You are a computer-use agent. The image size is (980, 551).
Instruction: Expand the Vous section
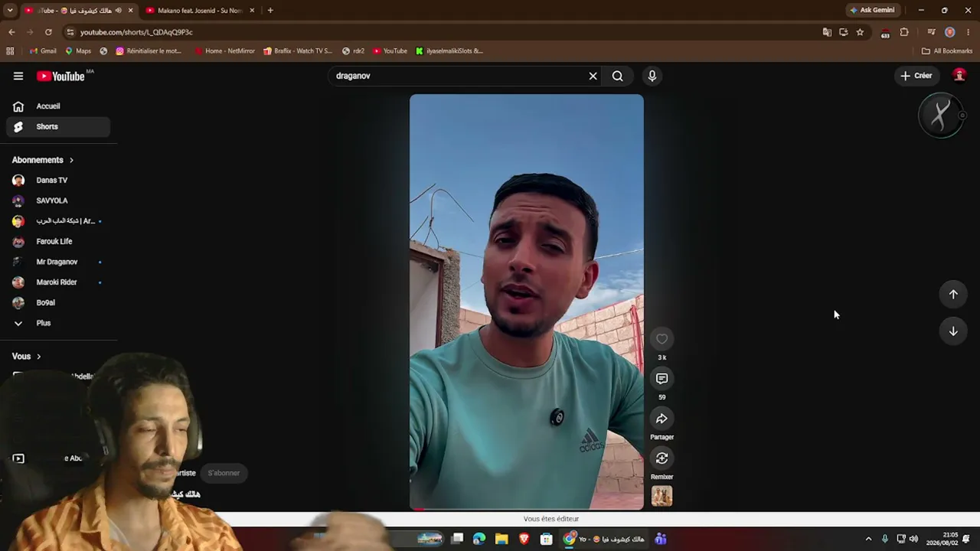point(27,356)
